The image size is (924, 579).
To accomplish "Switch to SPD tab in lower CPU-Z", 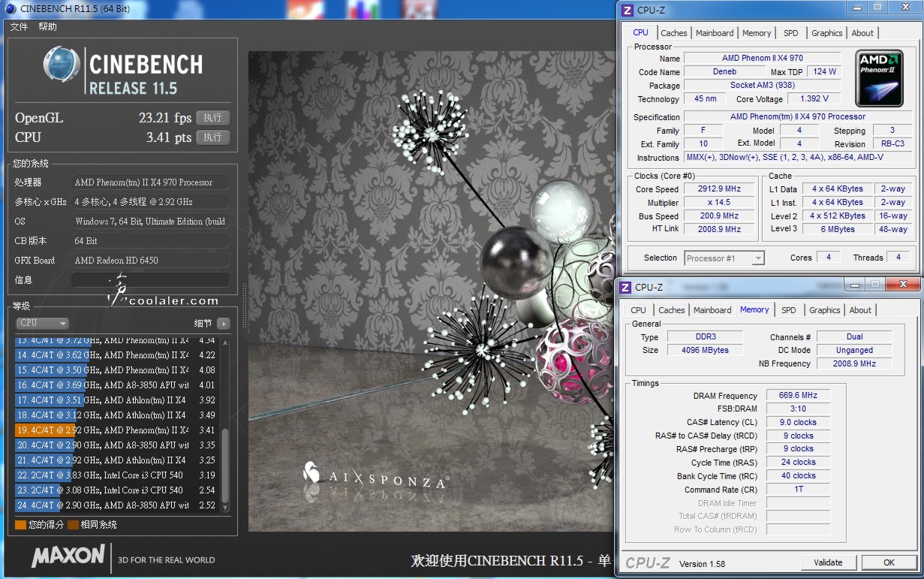I will tap(789, 310).
